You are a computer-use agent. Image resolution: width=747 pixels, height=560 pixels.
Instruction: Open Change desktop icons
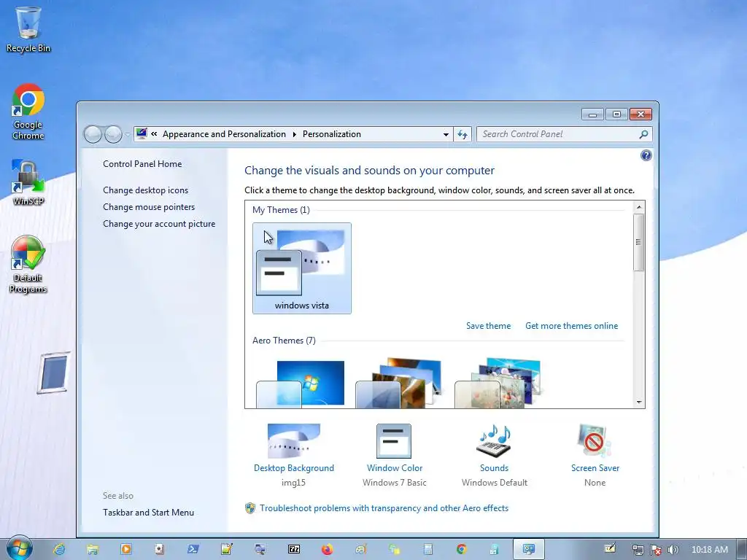[145, 190]
